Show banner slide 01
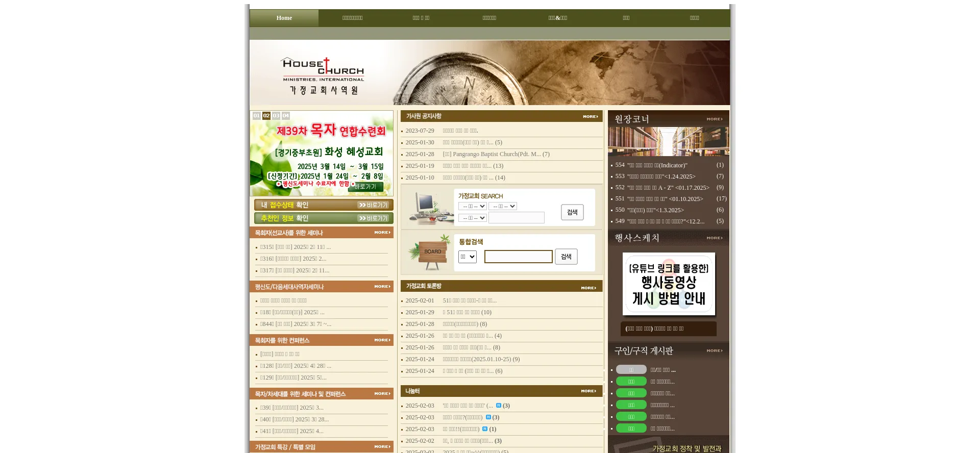Image resolution: width=980 pixels, height=453 pixels. (x=257, y=116)
